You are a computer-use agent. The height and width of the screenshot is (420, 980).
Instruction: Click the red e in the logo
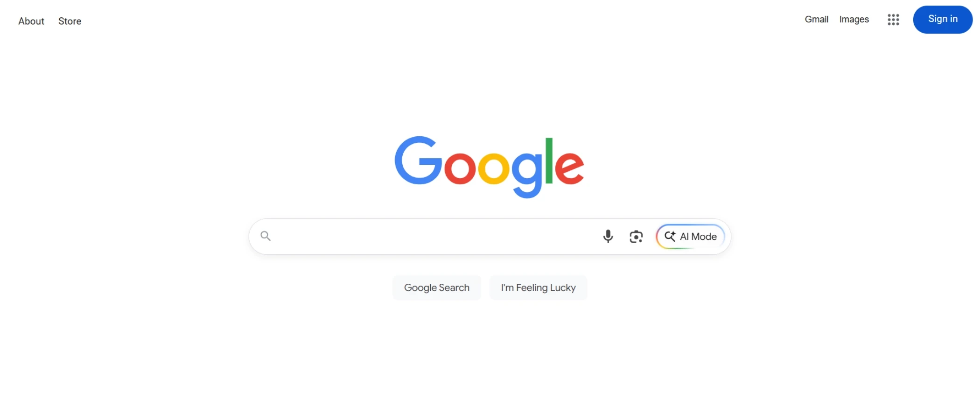[569, 168]
